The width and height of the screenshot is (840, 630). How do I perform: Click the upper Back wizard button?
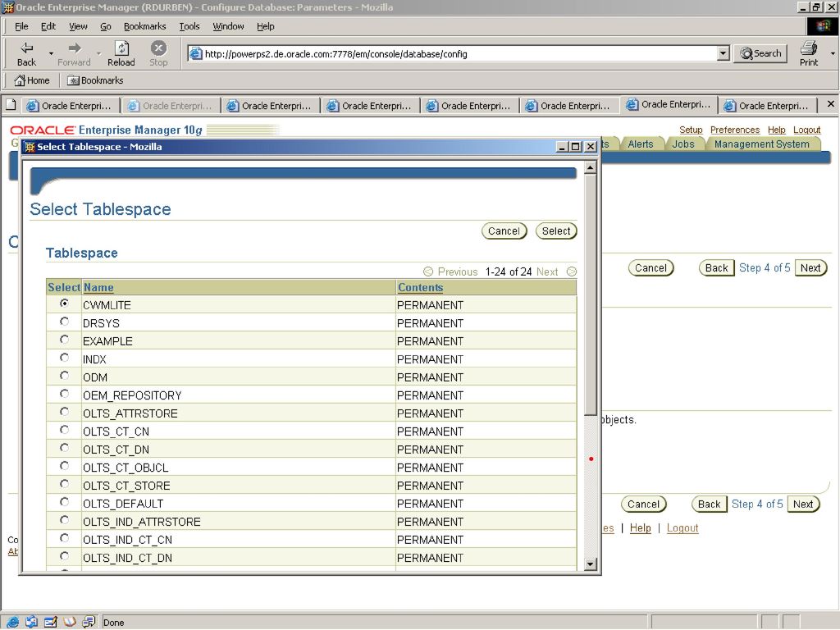tap(716, 268)
